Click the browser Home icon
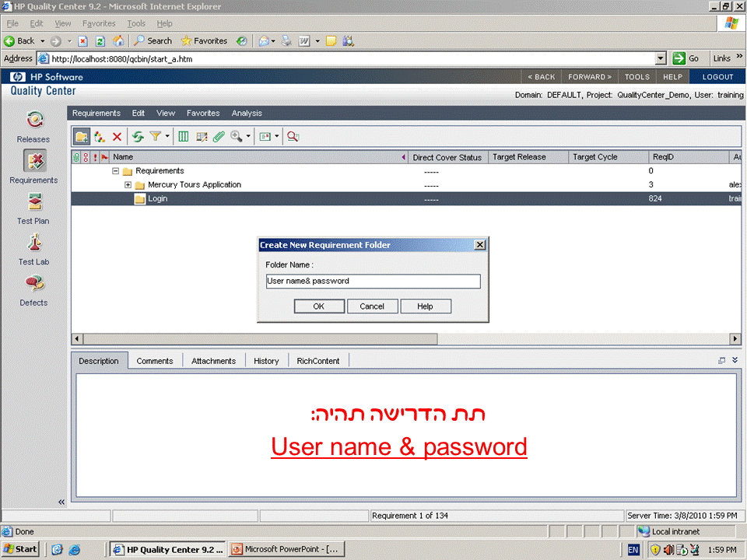The image size is (747, 560). point(117,41)
